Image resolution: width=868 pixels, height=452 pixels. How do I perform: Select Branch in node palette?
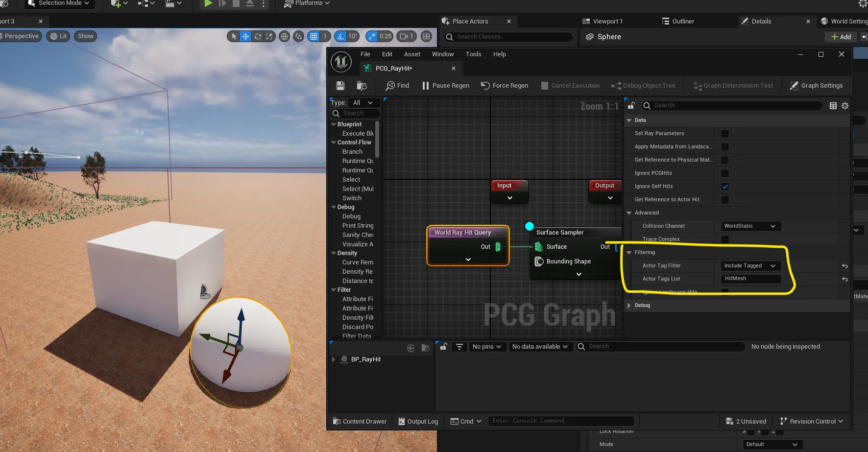353,152
